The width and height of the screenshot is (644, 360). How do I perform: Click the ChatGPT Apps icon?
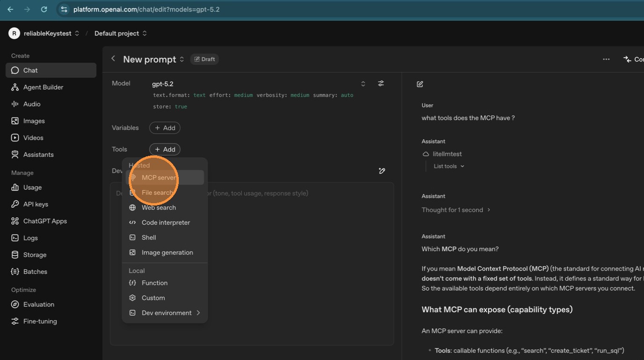[x=15, y=221]
